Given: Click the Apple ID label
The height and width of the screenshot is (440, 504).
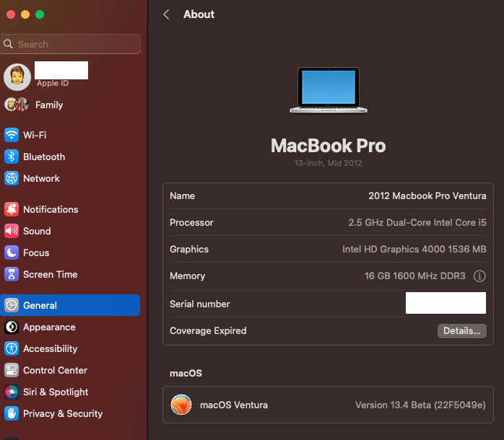Looking at the screenshot, I should (x=53, y=83).
